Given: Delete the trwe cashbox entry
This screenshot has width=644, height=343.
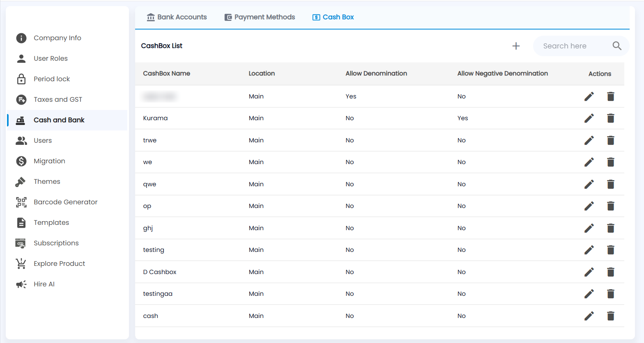Looking at the screenshot, I should (611, 140).
